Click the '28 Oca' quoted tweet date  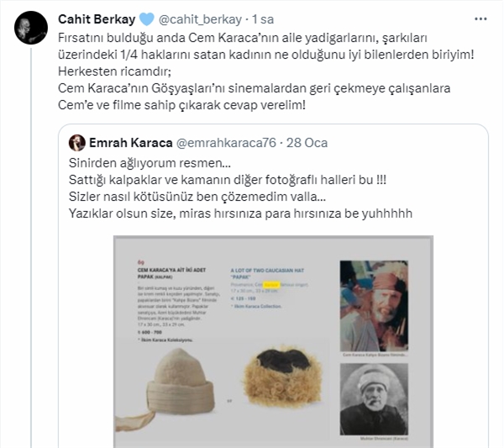(x=307, y=143)
